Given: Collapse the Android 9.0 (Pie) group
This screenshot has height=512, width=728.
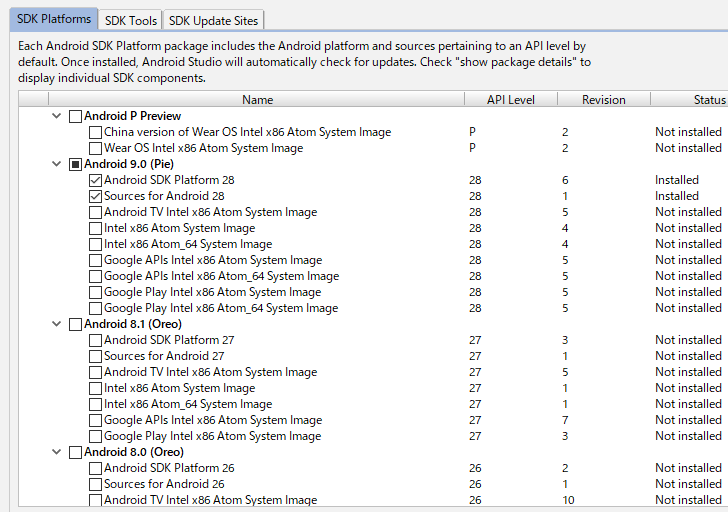Looking at the screenshot, I should [x=57, y=164].
